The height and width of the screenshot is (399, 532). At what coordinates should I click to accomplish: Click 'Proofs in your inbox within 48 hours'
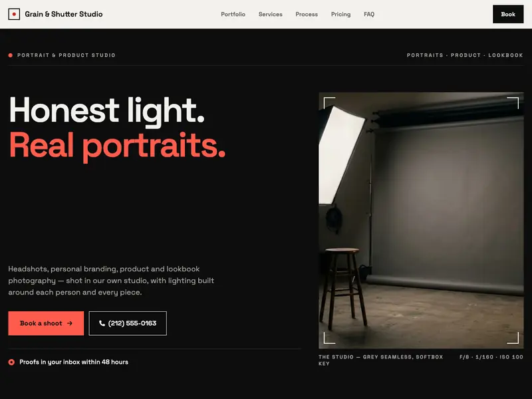coord(74,362)
